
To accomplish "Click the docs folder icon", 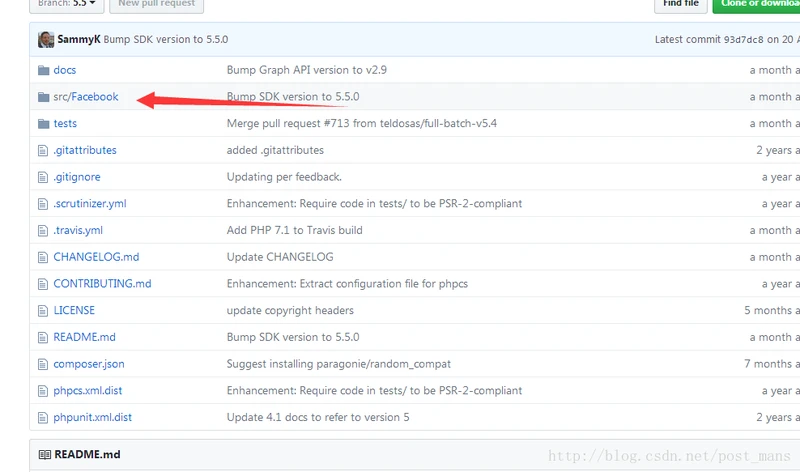I will pos(43,70).
